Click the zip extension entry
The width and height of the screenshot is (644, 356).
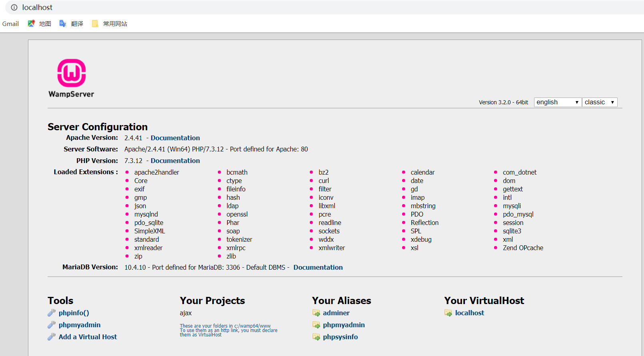[x=138, y=256]
